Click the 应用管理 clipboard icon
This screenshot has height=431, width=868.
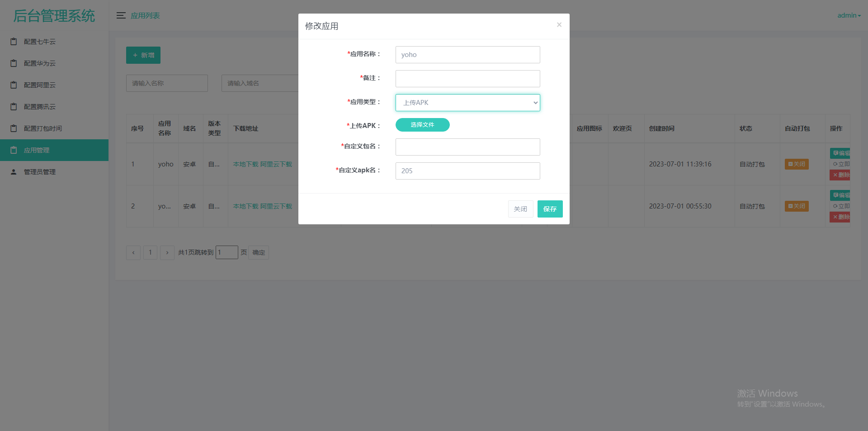pyautogui.click(x=14, y=150)
